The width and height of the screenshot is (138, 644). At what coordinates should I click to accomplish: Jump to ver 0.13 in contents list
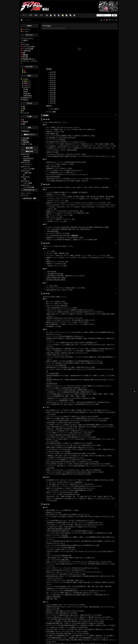point(53,78)
